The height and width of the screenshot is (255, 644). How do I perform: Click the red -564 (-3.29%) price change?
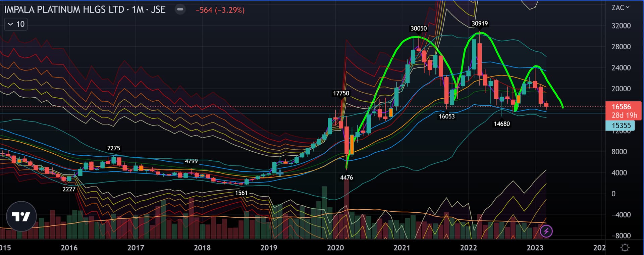[x=220, y=10]
